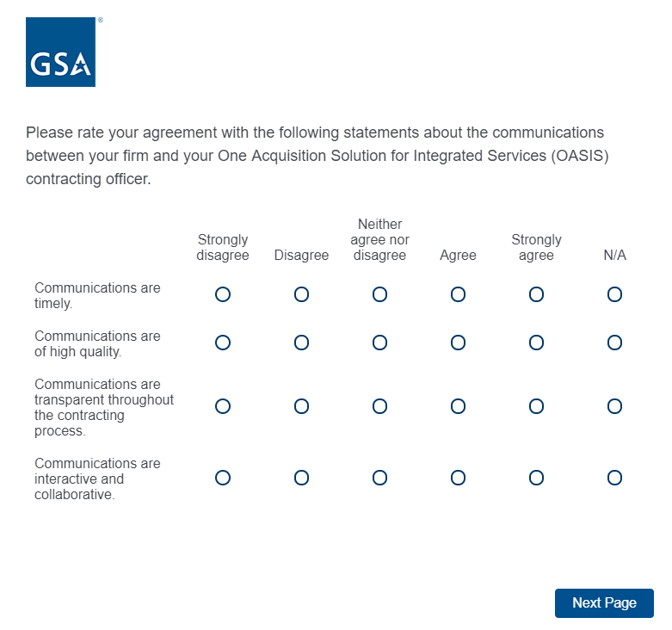This screenshot has height=630, width=672.
Task: Pick Neither agree nor disagree for interactive communications
Action: pyautogui.click(x=379, y=478)
